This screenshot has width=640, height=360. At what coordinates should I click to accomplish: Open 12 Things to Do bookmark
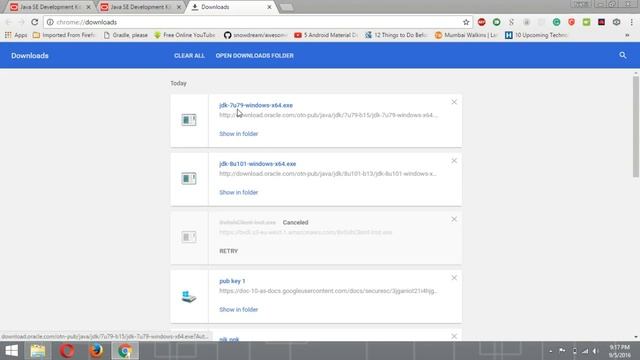click(x=396, y=35)
